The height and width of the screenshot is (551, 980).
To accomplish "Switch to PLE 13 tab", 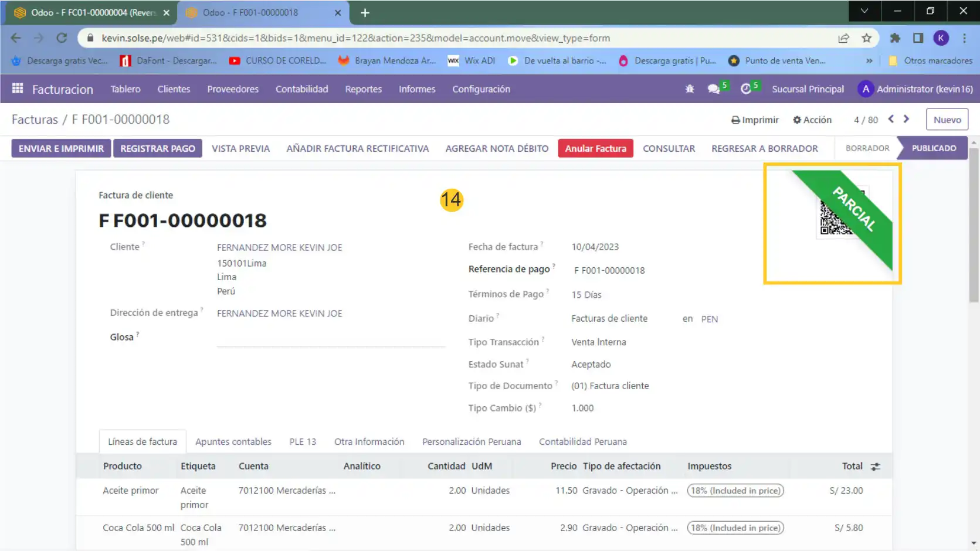I will [x=303, y=441].
